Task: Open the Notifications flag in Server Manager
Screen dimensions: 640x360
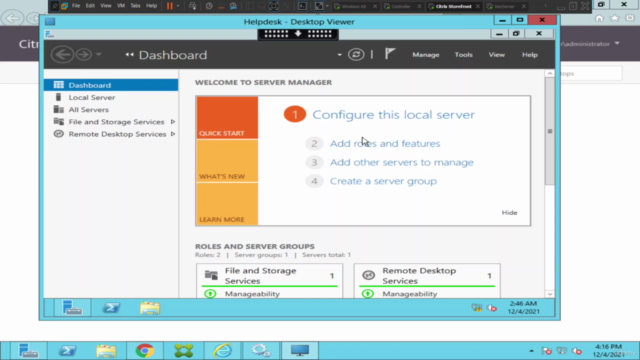Action: point(390,53)
